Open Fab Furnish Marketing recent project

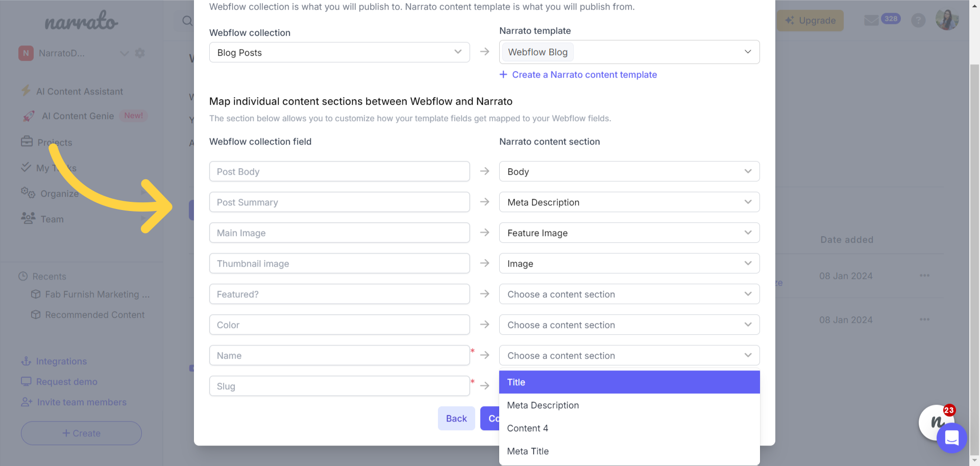97,294
